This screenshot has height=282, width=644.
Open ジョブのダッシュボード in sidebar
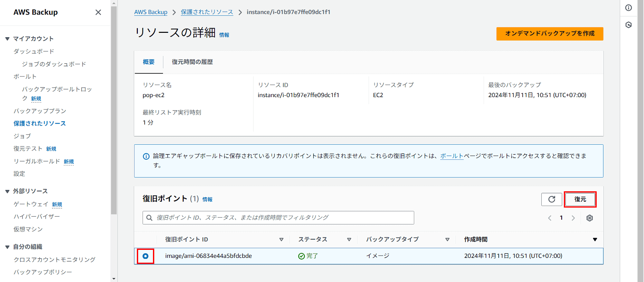pos(54,64)
